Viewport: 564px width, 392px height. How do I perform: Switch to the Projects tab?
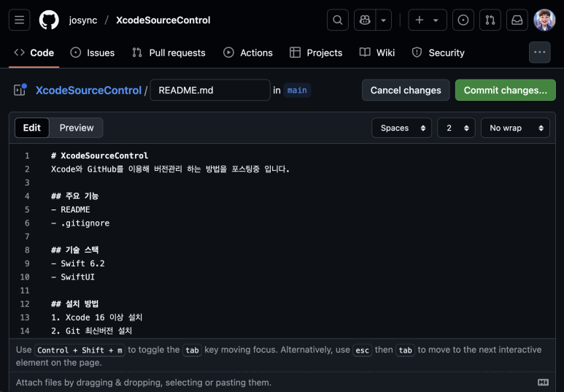(316, 53)
